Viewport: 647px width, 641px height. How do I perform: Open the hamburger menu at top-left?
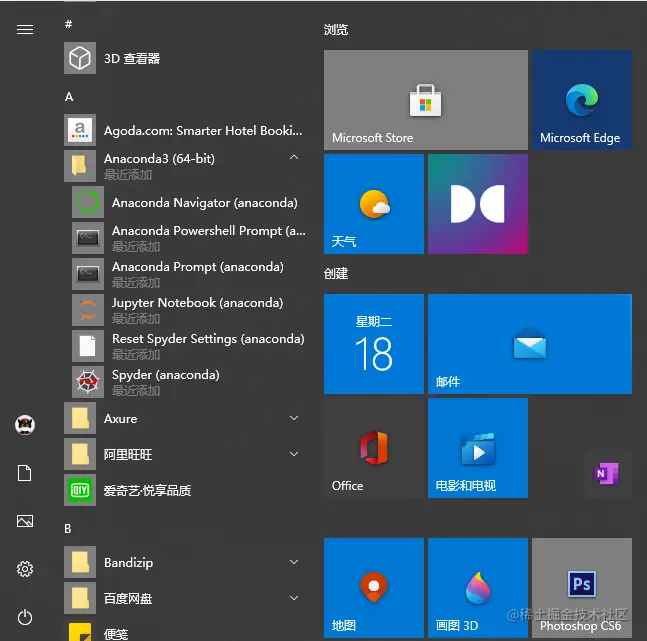[25, 29]
